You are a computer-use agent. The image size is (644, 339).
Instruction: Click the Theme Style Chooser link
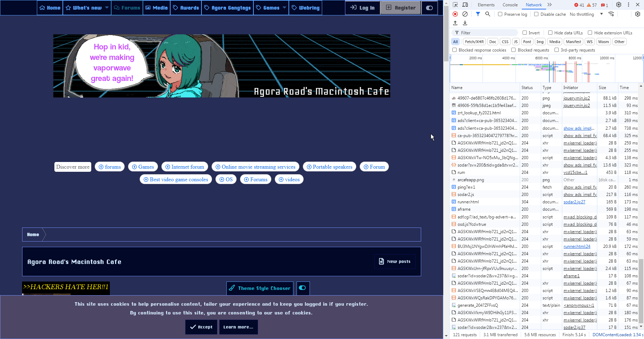[260, 288]
